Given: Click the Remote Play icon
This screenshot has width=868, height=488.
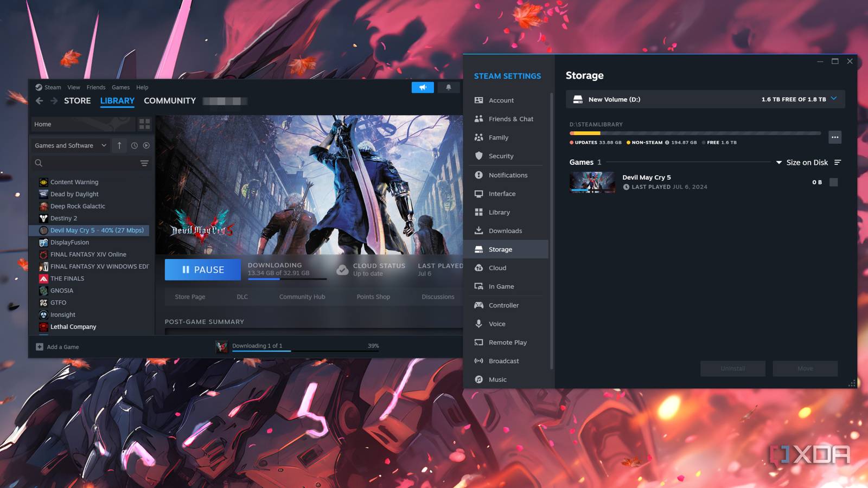Looking at the screenshot, I should click(478, 342).
